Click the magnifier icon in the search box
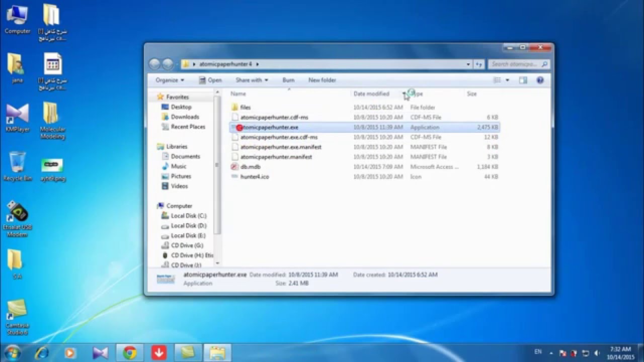The image size is (644, 362). click(x=545, y=64)
